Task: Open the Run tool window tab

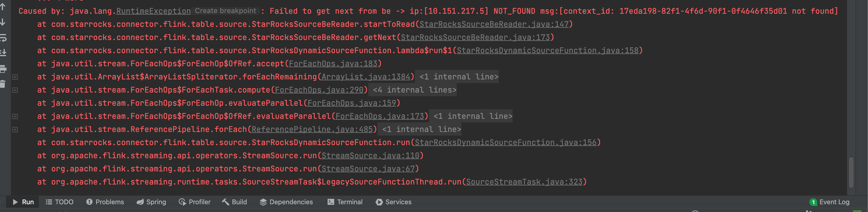Action: tap(23, 202)
